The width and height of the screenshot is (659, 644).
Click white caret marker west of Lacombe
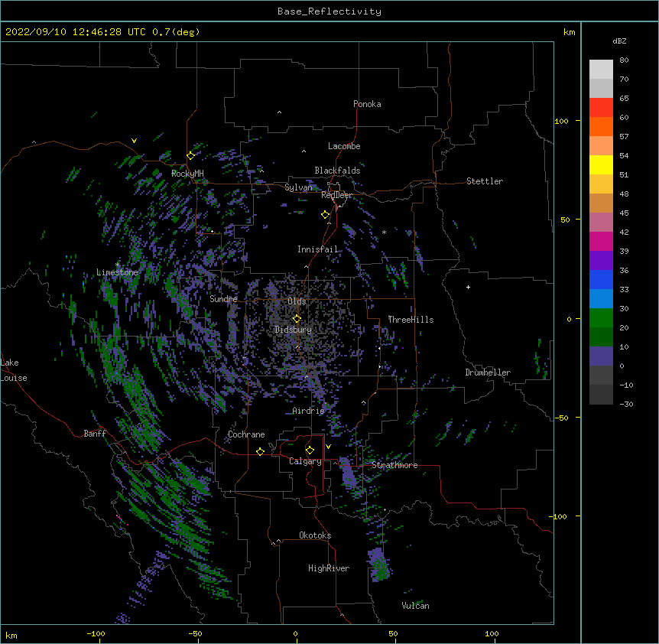click(x=304, y=151)
